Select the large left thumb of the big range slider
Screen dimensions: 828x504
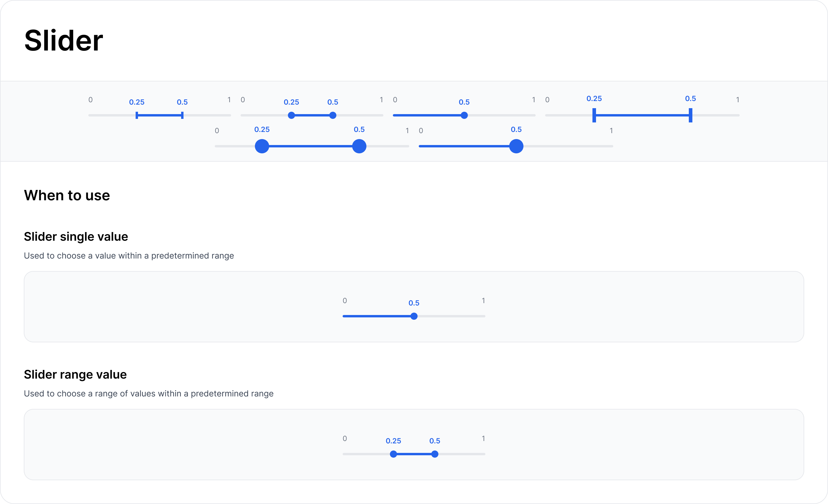click(262, 146)
